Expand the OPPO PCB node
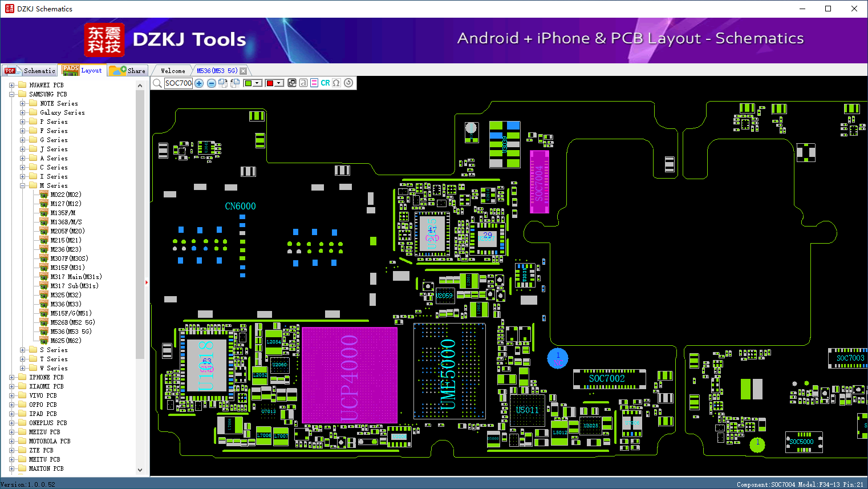The width and height of the screenshot is (868, 489). (x=12, y=405)
